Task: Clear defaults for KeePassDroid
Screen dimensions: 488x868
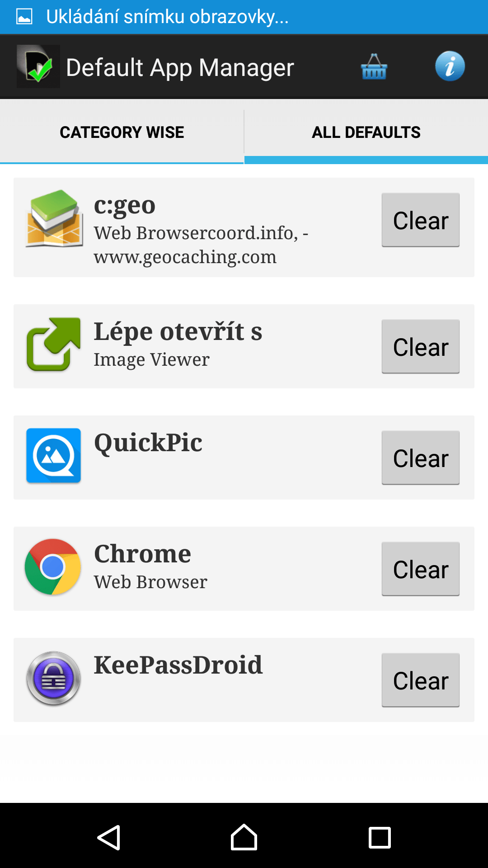Action: click(x=421, y=680)
